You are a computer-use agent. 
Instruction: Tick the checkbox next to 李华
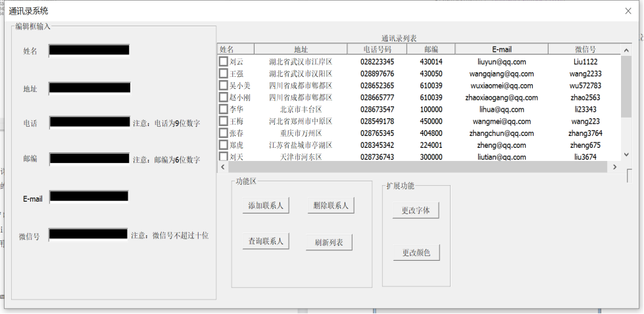223,110
